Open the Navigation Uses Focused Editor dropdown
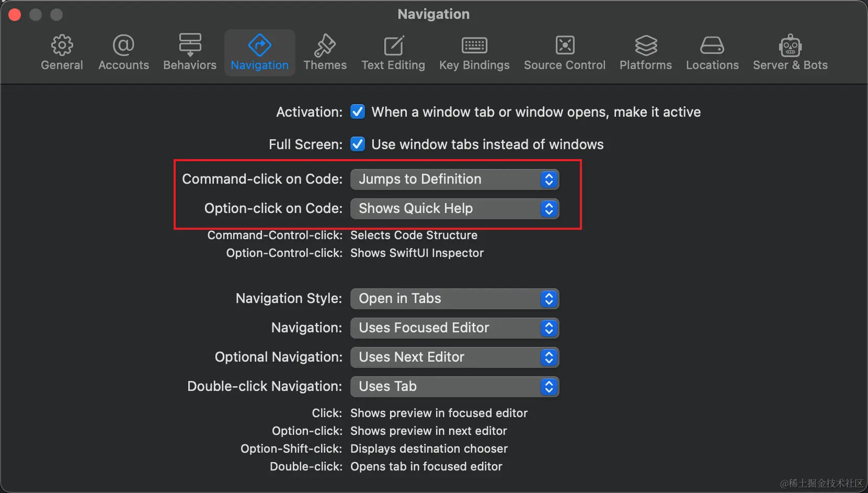The height and width of the screenshot is (493, 868). tap(454, 328)
